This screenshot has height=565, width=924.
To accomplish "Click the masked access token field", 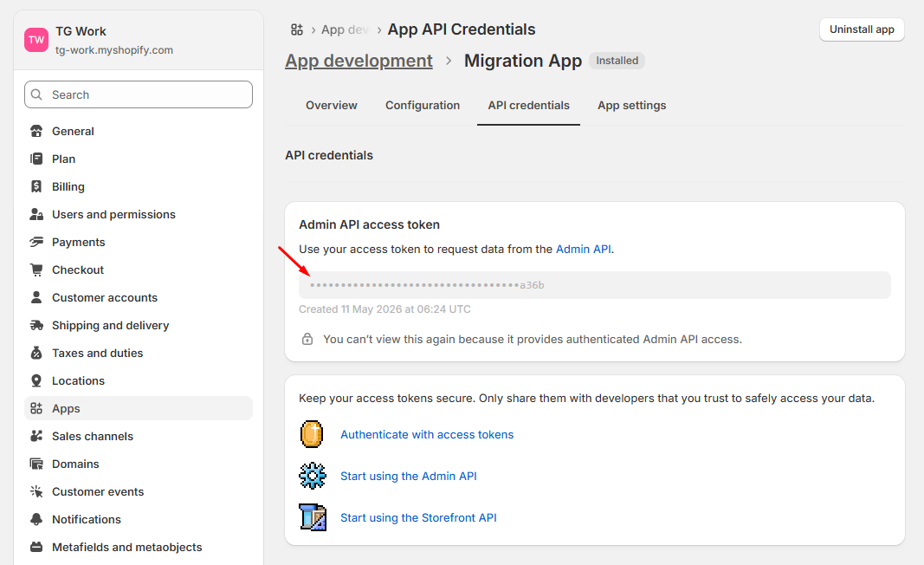I will pyautogui.click(x=595, y=285).
